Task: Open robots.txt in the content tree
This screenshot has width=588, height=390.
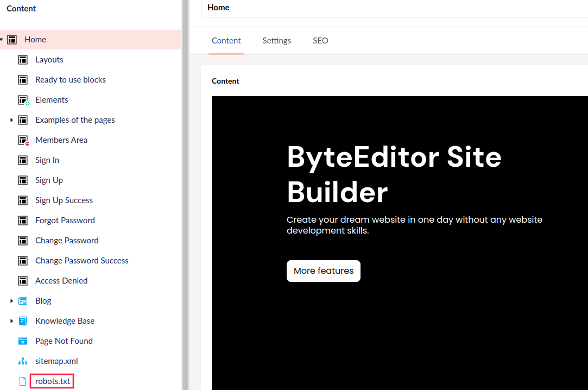Action: point(53,381)
